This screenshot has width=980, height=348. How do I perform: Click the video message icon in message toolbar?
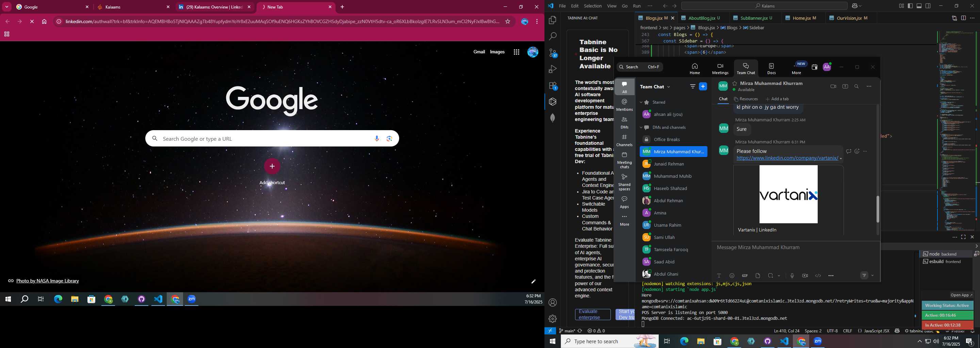click(805, 276)
